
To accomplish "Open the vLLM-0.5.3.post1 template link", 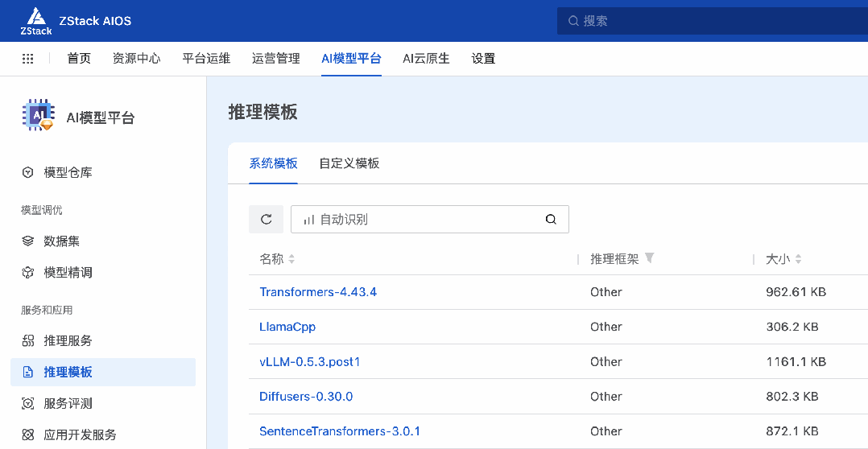I will 309,362.
